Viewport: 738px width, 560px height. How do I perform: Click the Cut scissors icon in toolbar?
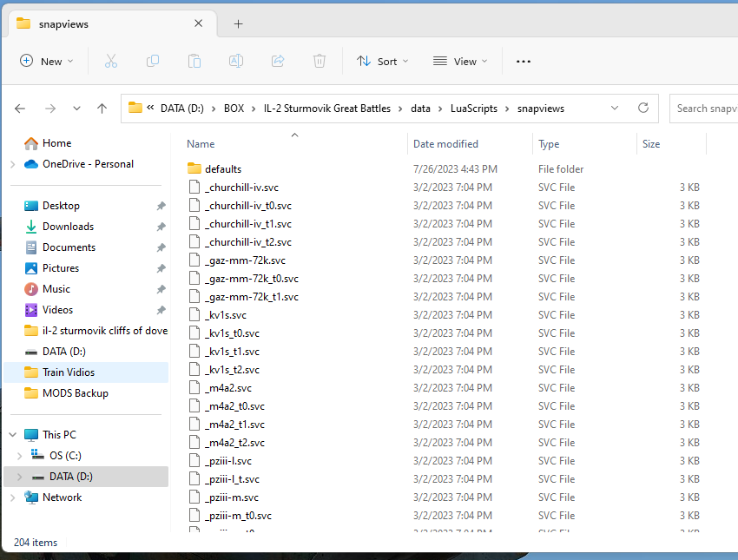click(x=110, y=61)
